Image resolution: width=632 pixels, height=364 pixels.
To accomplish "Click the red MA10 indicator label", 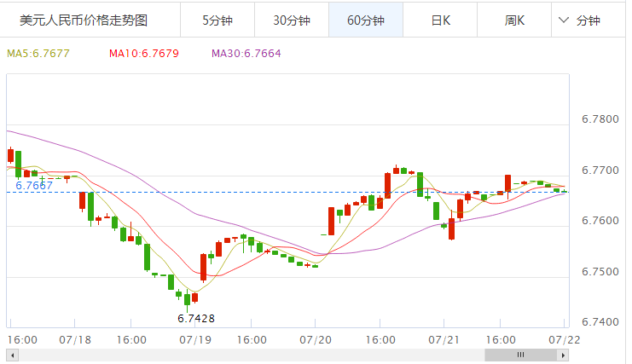I will [144, 54].
